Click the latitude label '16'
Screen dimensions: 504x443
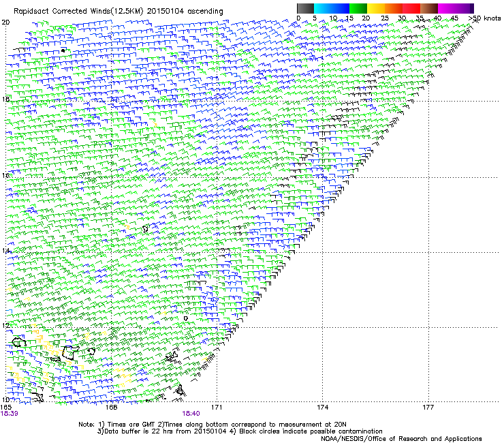pos(5,175)
